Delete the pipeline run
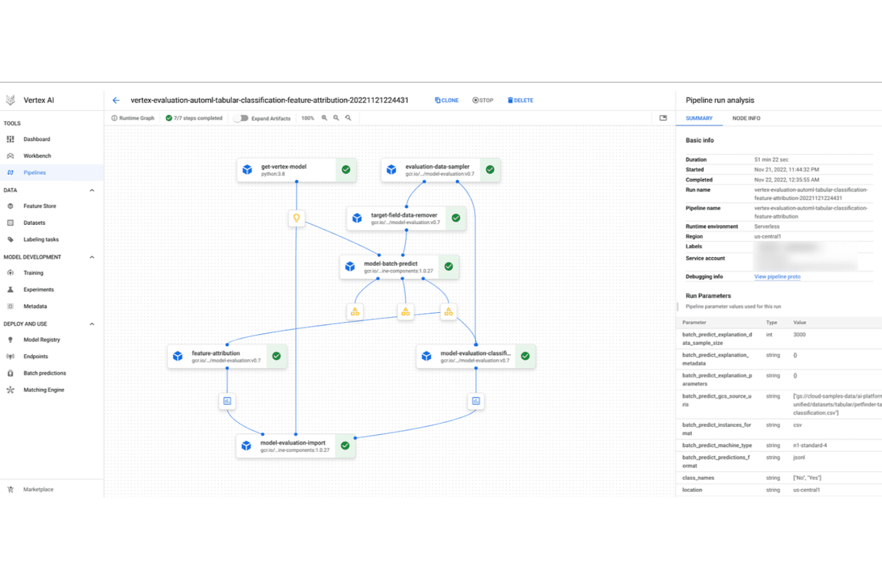 [520, 100]
